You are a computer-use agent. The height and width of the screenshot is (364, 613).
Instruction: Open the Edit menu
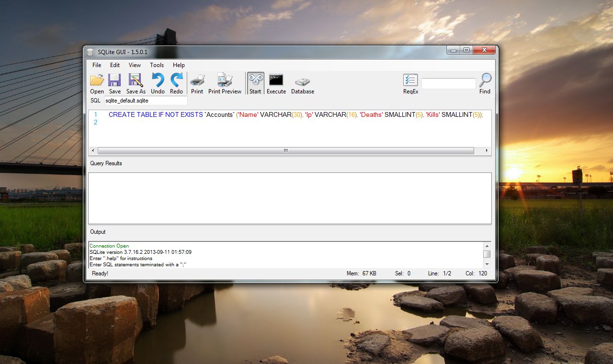115,65
